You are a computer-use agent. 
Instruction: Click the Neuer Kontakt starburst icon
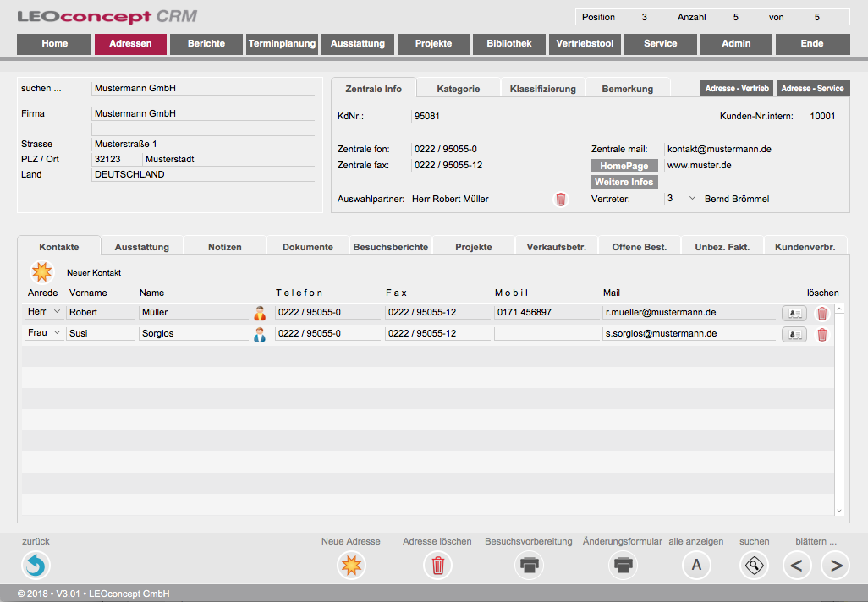41,272
